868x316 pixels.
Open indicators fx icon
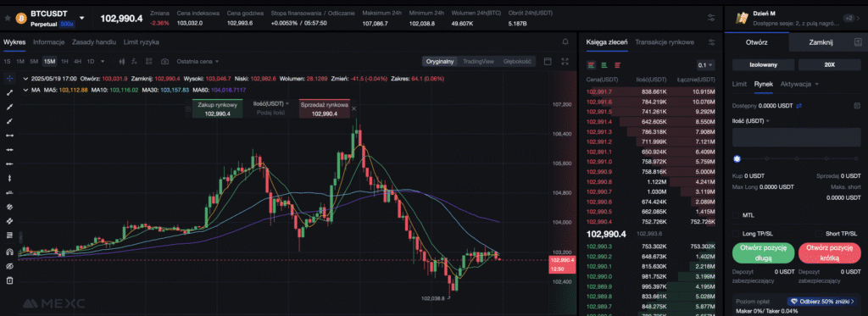click(x=135, y=62)
